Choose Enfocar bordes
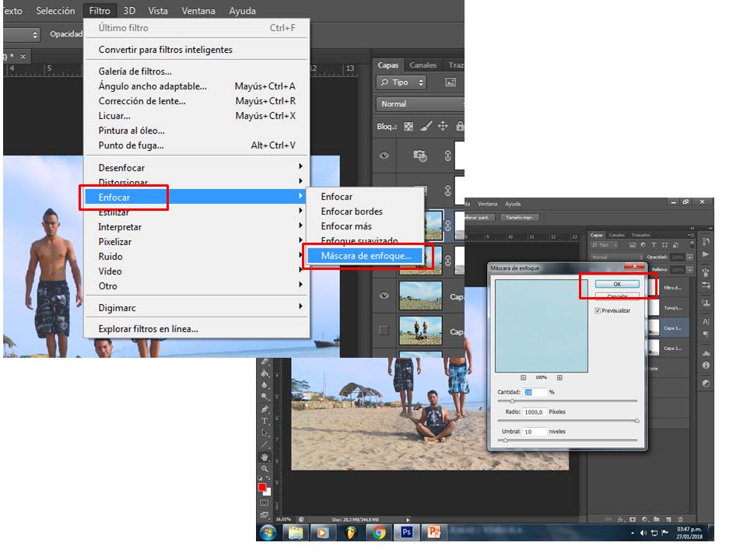Image resolution: width=747 pixels, height=560 pixels. (352, 212)
